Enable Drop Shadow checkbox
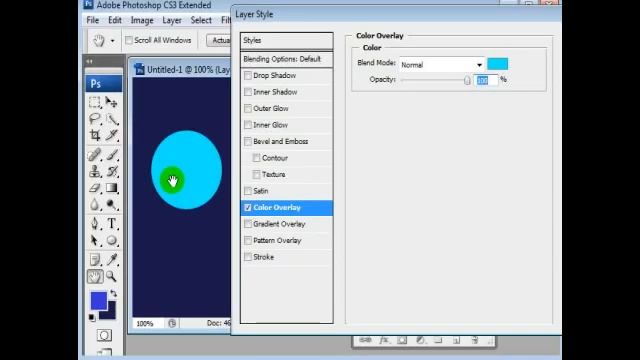Viewport: 640px width, 360px height. click(248, 76)
